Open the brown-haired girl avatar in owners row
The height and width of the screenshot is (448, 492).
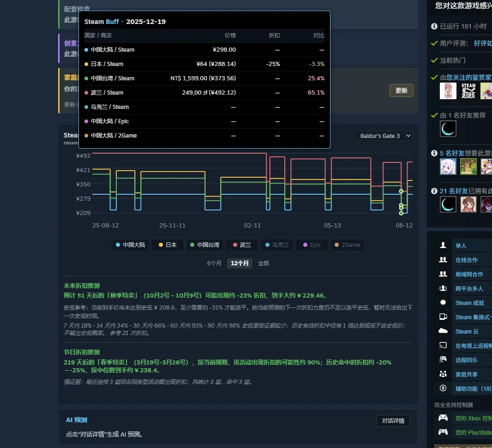point(468,204)
